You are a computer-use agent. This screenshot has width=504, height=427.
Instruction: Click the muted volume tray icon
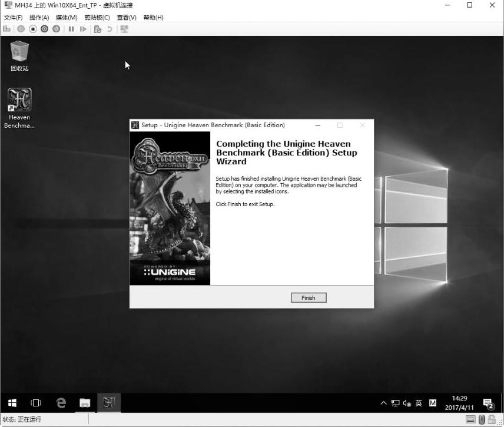407,403
